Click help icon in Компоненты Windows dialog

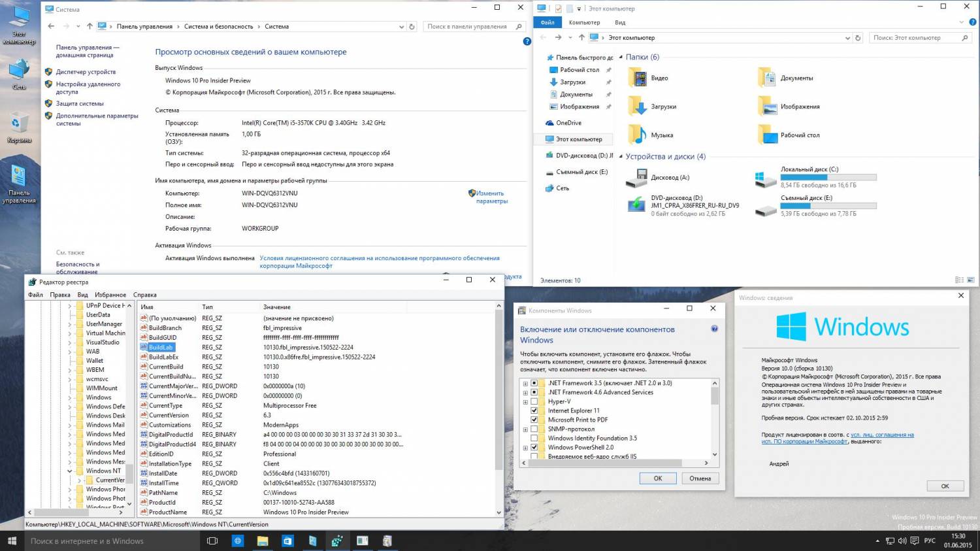714,329
